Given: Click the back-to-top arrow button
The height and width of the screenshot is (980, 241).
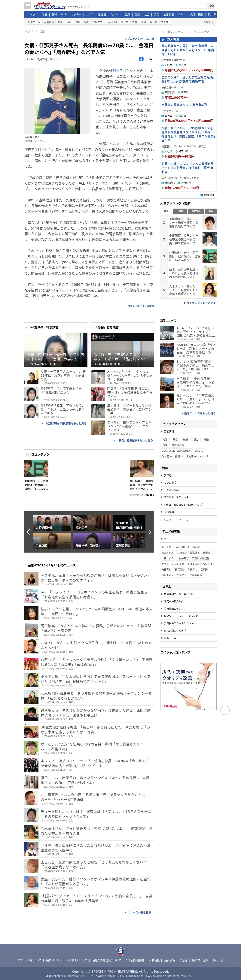Looking at the screenshot, I should coord(225,710).
